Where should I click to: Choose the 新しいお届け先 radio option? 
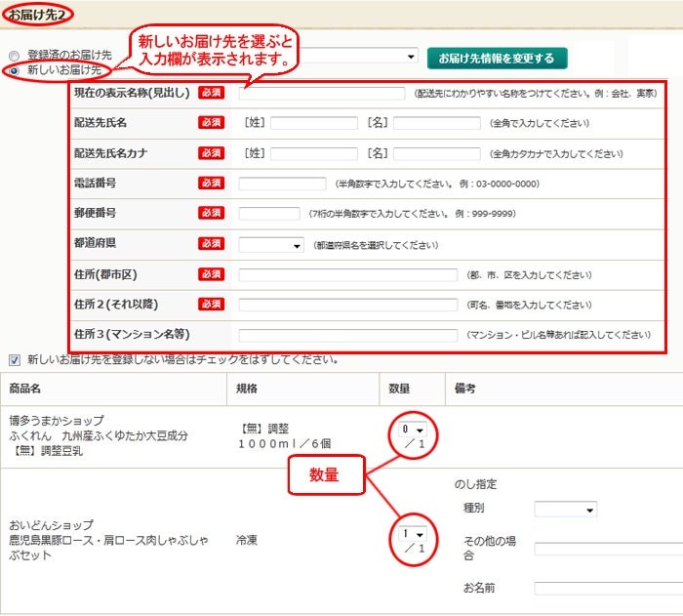(14, 71)
